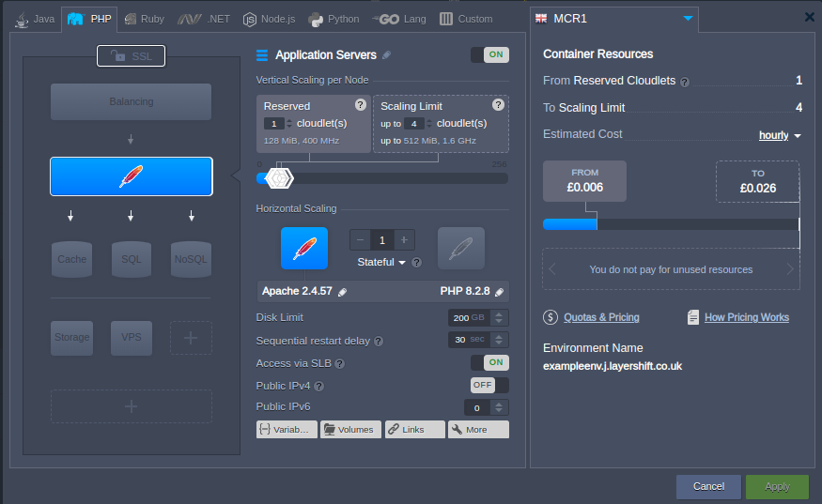Click the Sequential restart delay field
This screenshot has height=504, width=822.
tap(469, 340)
